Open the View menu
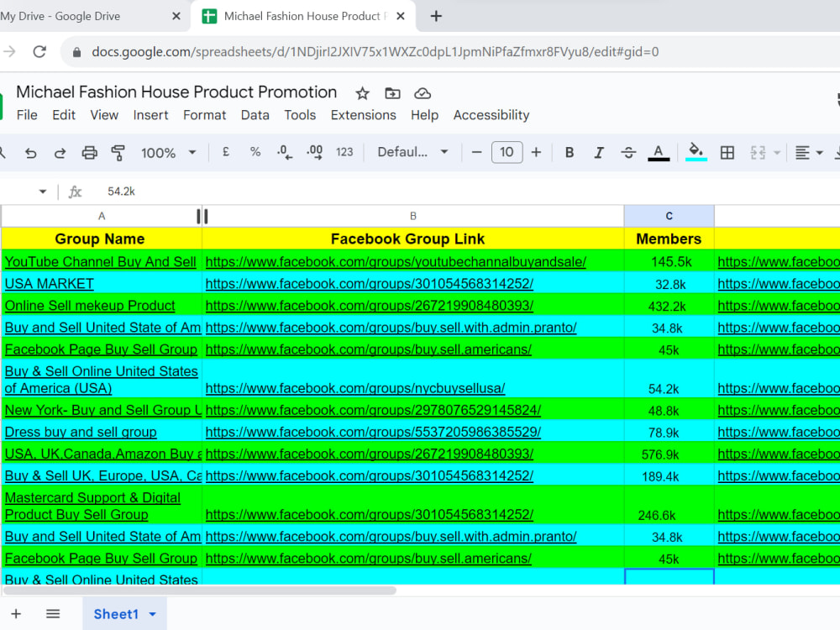The image size is (840, 630). click(x=104, y=115)
